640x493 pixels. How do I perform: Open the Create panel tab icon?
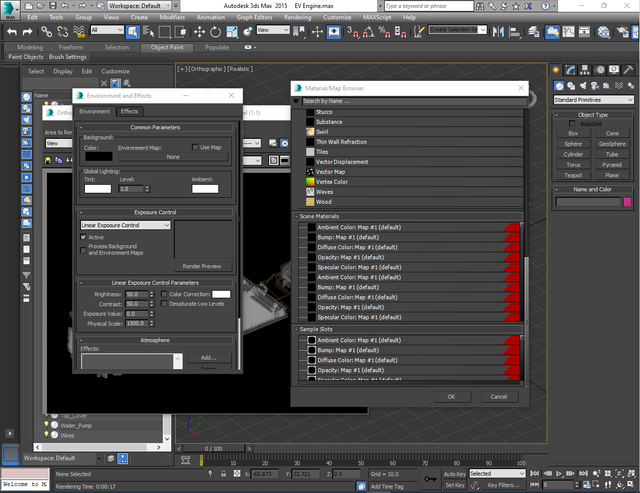(556, 70)
